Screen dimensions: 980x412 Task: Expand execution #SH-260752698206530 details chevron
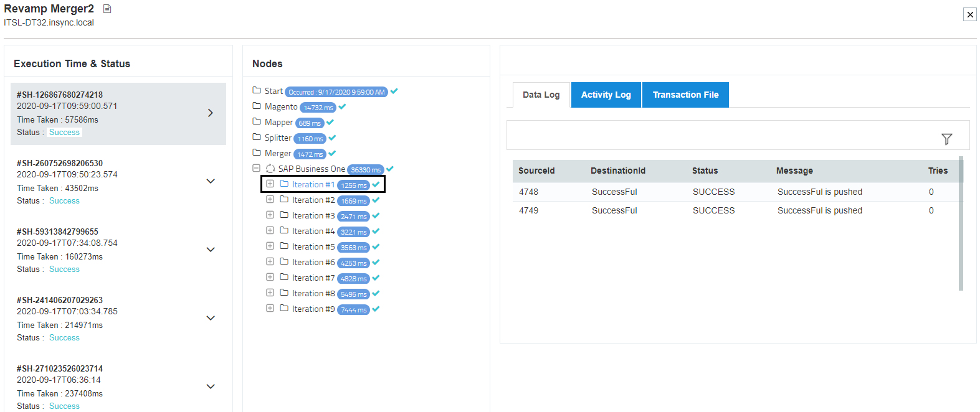211,181
